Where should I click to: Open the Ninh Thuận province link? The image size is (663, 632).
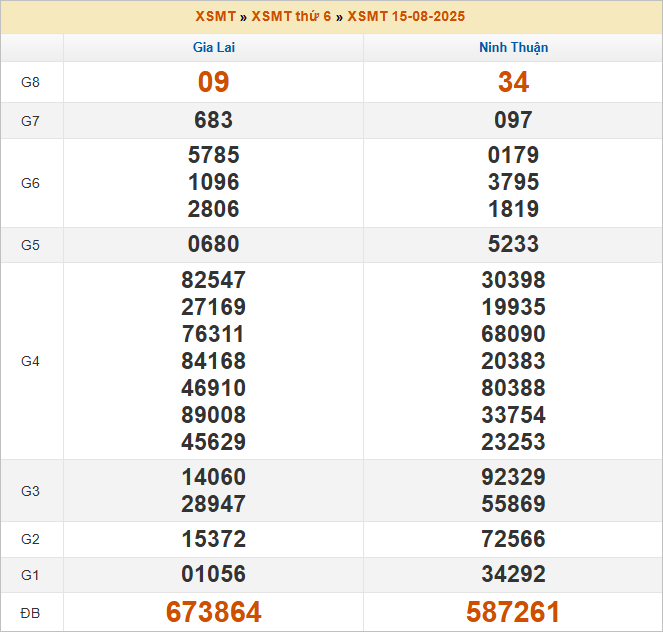[513, 48]
